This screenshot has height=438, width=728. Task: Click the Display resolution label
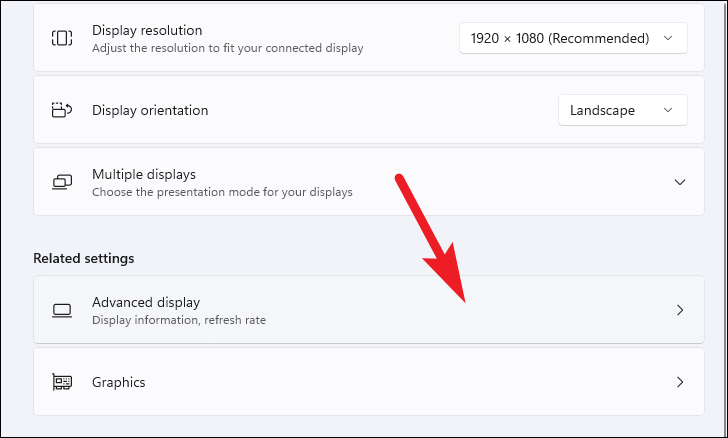point(147,31)
